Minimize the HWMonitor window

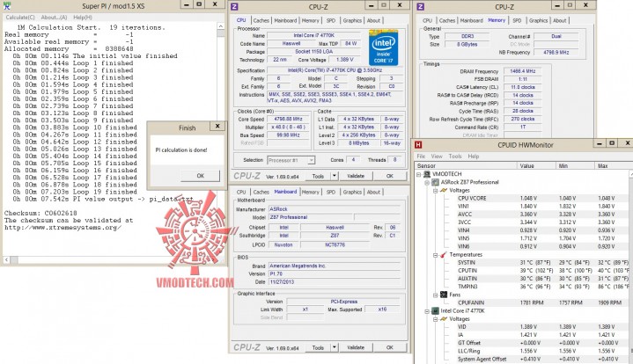[x=600, y=143]
